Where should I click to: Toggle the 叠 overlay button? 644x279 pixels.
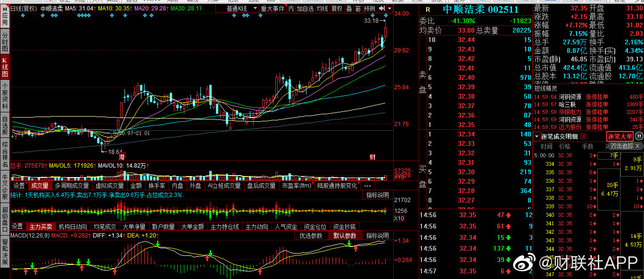[x=349, y=8]
